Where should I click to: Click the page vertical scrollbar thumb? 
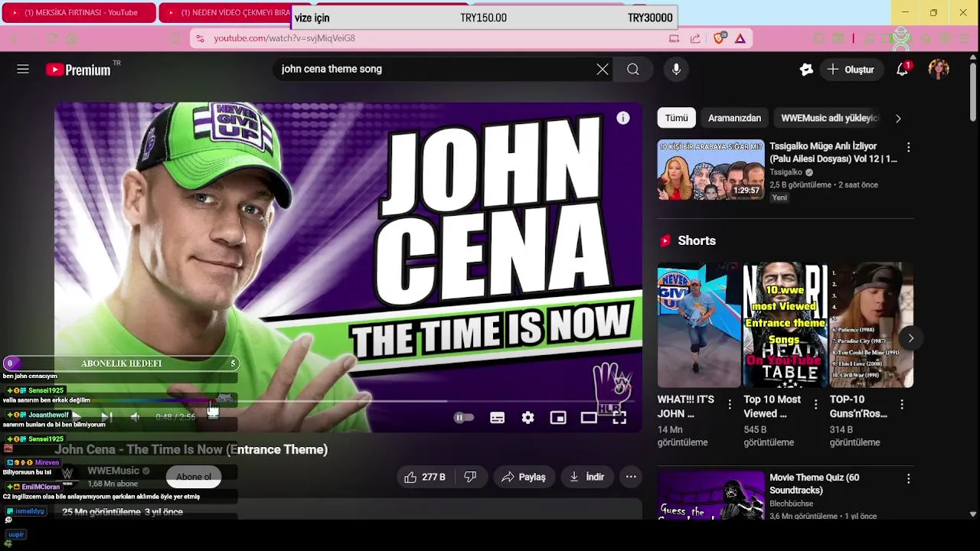[973, 90]
